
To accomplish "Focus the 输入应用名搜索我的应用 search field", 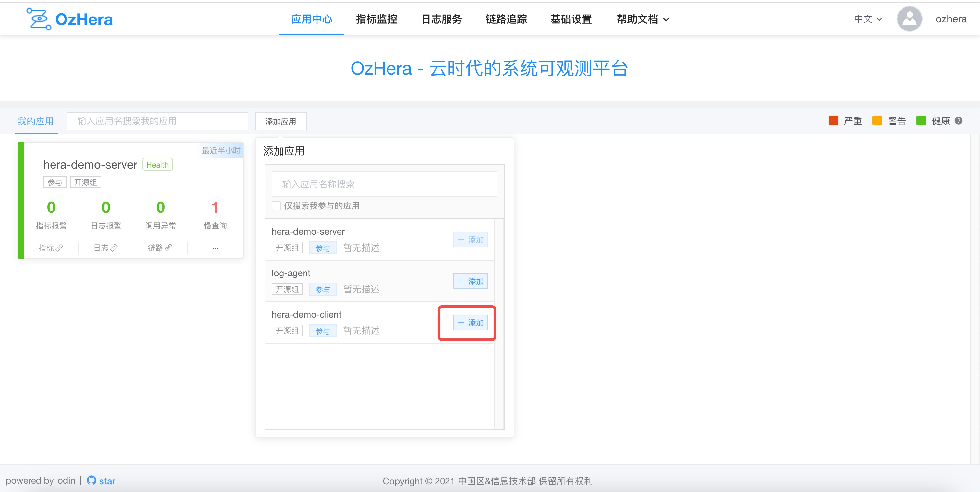I will click(x=158, y=121).
